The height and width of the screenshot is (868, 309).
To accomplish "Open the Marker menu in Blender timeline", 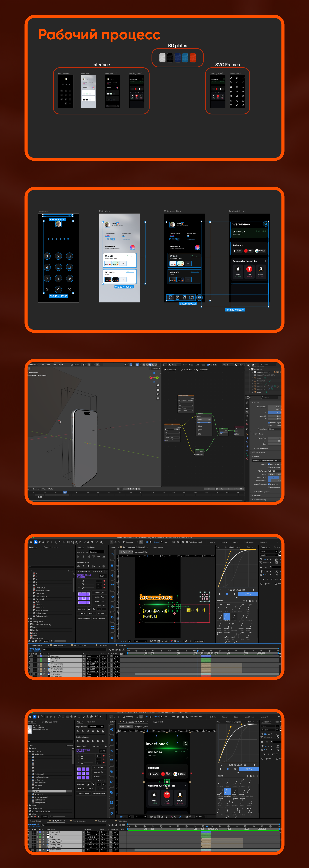I will pos(51,489).
